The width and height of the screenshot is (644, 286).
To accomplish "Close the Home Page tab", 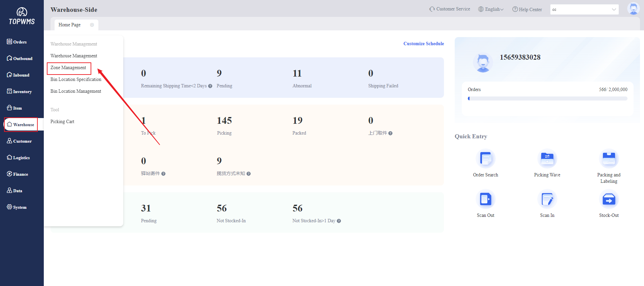I will click(92, 25).
